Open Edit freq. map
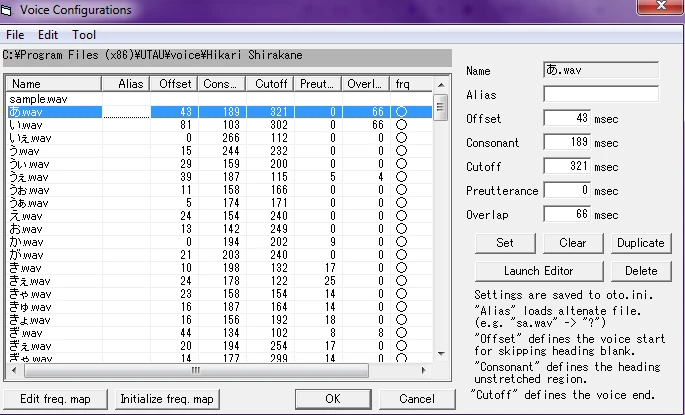Image resolution: width=685 pixels, height=415 pixels. [55, 399]
